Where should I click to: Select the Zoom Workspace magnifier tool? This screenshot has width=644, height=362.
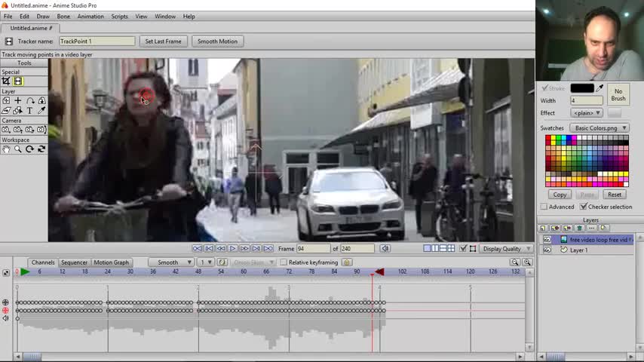coord(18,149)
